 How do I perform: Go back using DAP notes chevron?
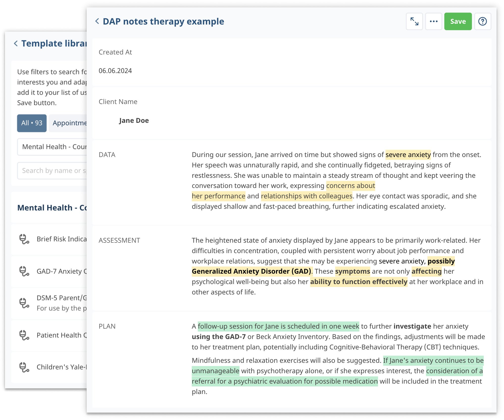point(97,21)
